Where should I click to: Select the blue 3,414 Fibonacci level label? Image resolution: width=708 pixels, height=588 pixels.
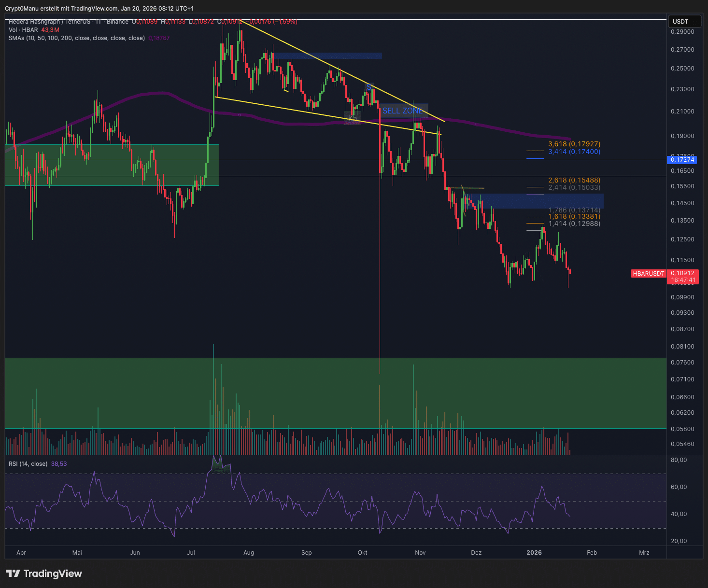(x=574, y=152)
